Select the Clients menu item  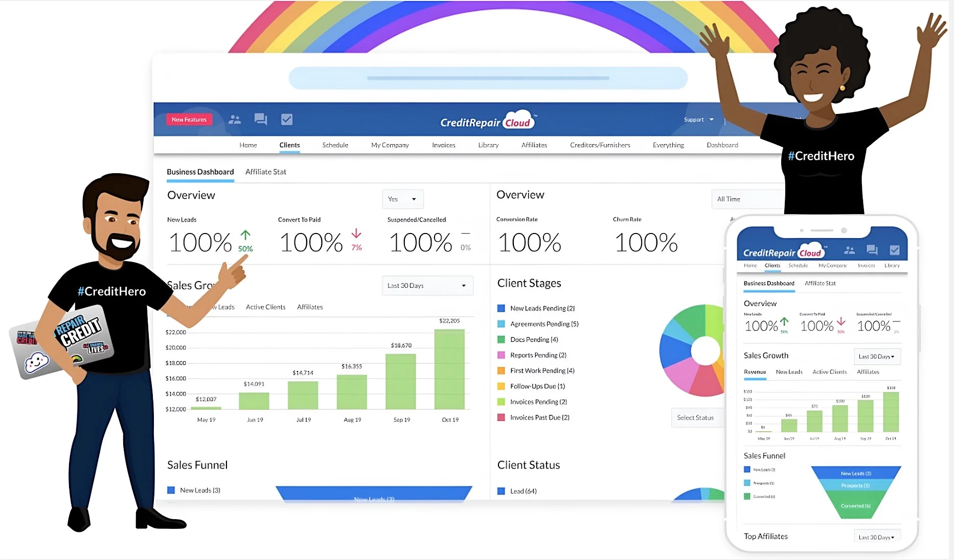point(289,145)
